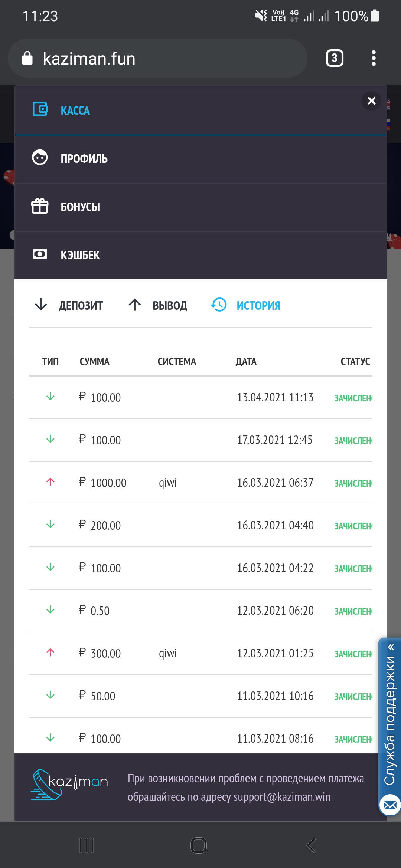Screen dimensions: 401x868
Task: Open the Бонусы gift icon
Action: coord(40,206)
